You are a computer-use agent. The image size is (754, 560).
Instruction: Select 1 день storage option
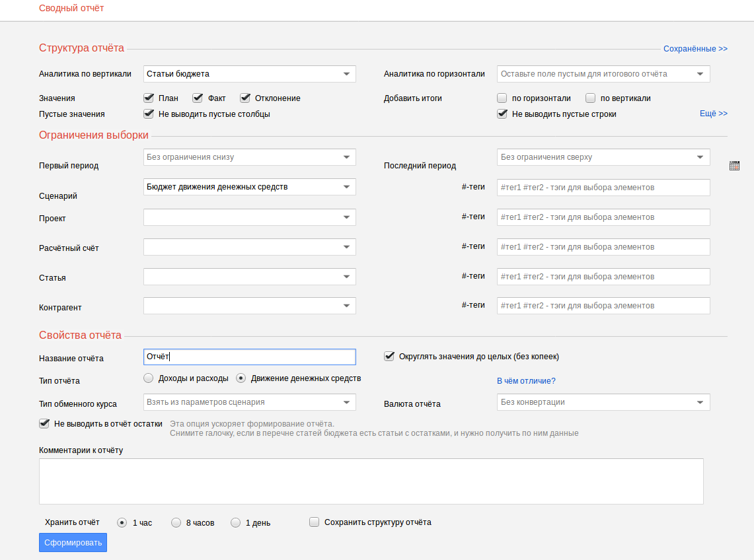point(236,522)
